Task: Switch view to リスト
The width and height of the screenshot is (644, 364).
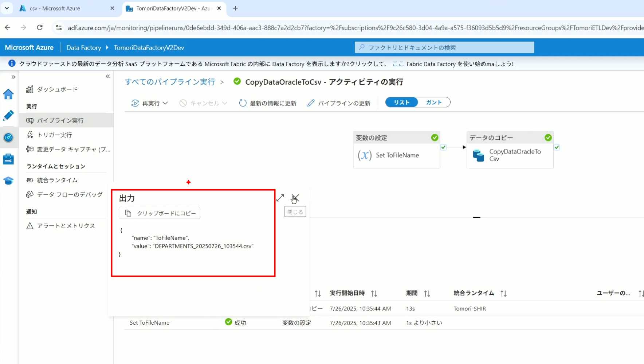Action: (401, 102)
